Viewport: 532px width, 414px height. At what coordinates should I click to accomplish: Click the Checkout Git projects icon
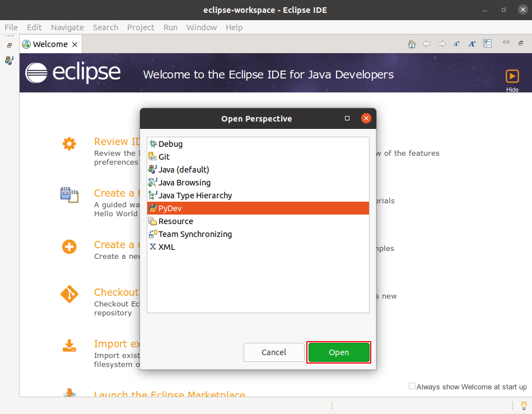[x=69, y=294]
